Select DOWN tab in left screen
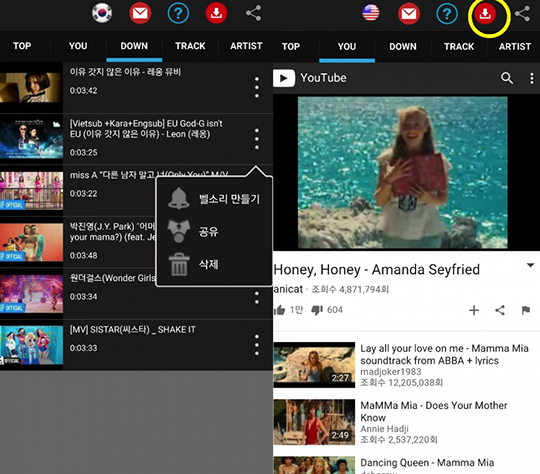 [x=134, y=46]
